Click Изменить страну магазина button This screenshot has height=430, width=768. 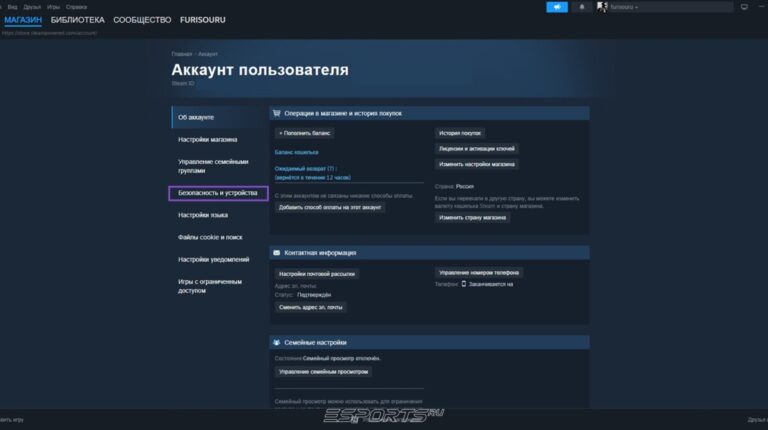(x=472, y=218)
